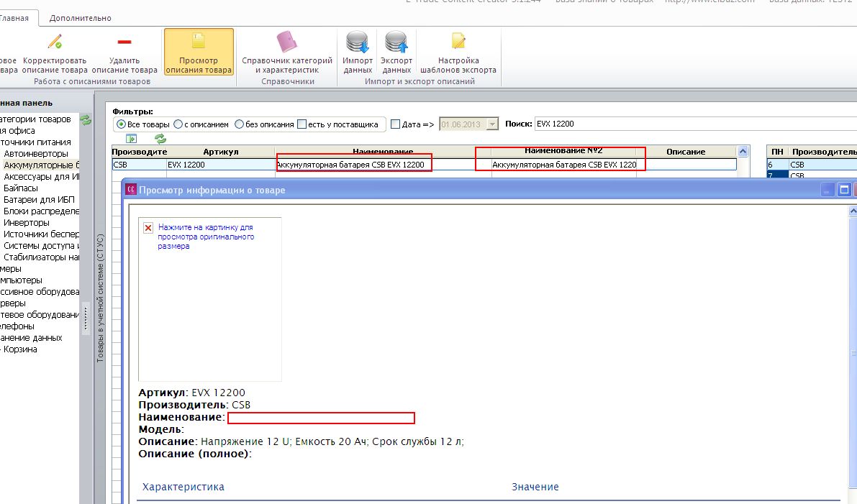The image size is (857, 504).
Task: Click link Нажмите на картинку для просмотра
Action: [x=206, y=237]
